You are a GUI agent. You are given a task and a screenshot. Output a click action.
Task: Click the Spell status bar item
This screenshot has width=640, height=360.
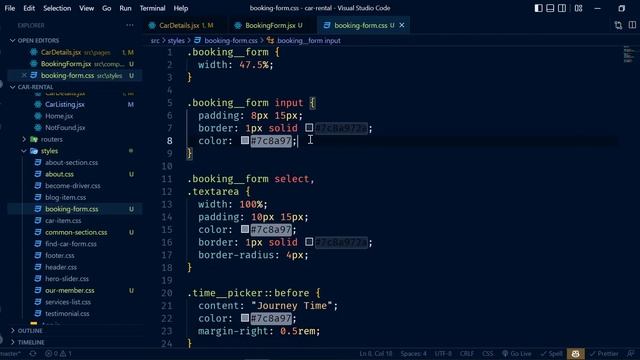pos(551,353)
